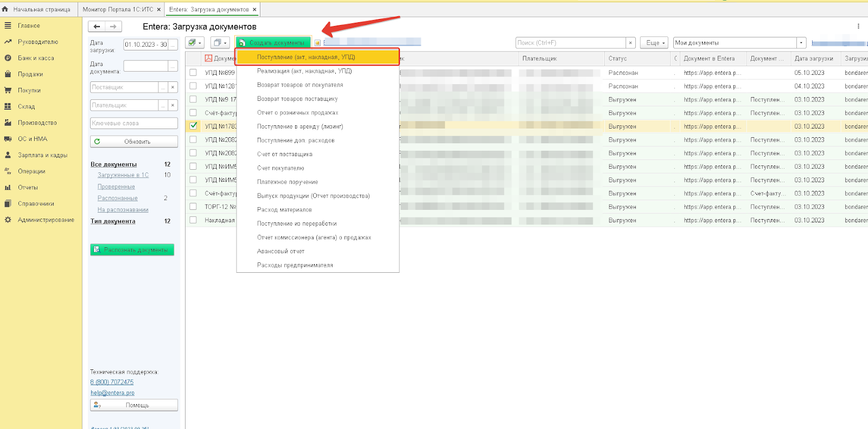The image size is (868, 429).
Task: Sort by the Статус column header
Action: 638,59
